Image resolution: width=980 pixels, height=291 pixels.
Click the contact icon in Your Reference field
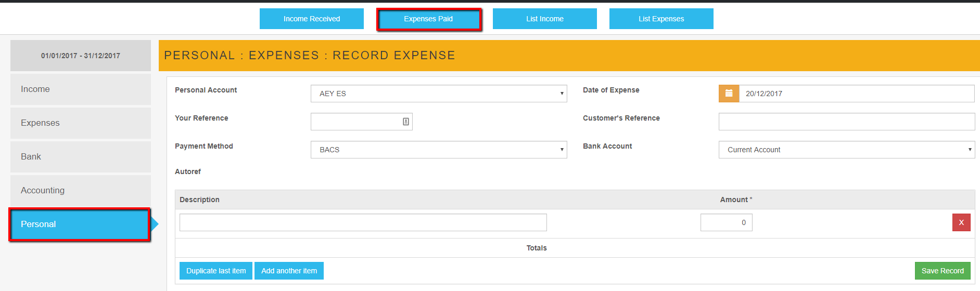coord(406,122)
